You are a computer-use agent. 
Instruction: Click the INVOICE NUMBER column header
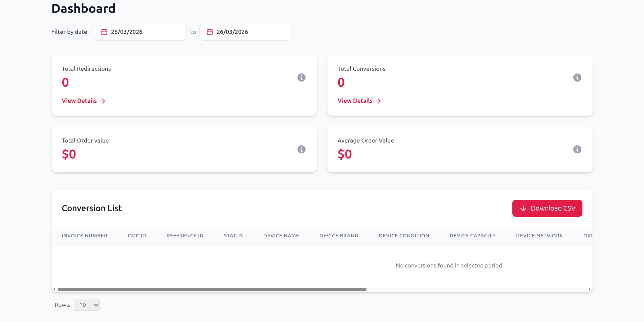(x=85, y=235)
